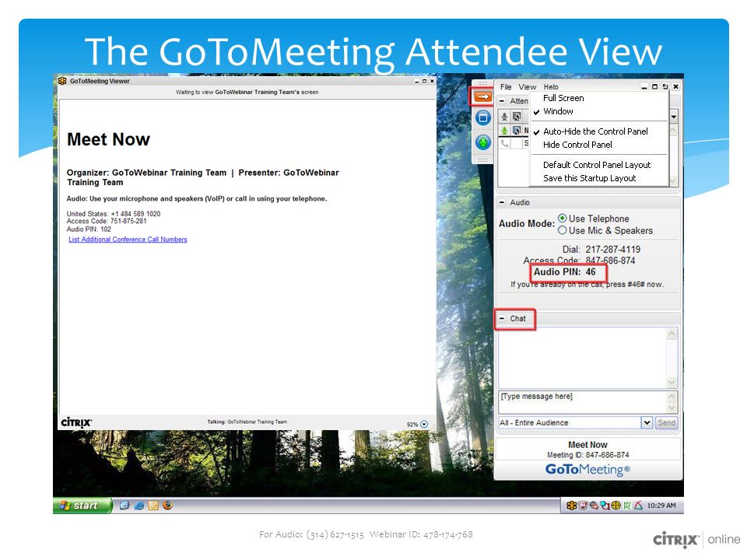
Task: Launch Firefox from the quick launch bar
Action: tap(167, 506)
